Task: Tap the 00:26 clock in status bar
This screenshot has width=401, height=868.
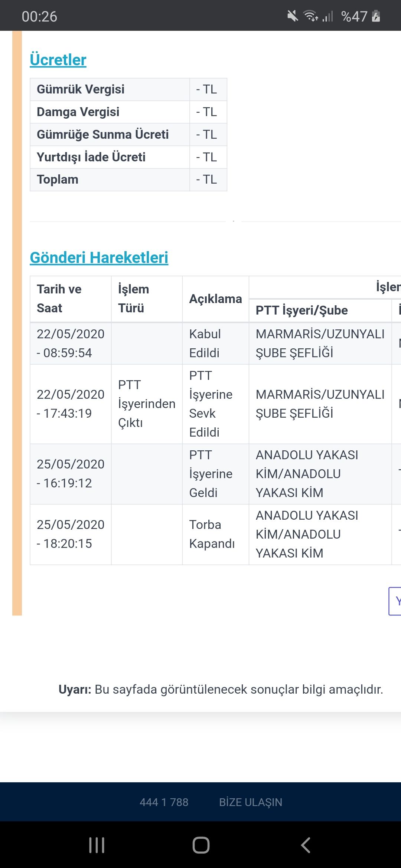Action: [x=39, y=16]
